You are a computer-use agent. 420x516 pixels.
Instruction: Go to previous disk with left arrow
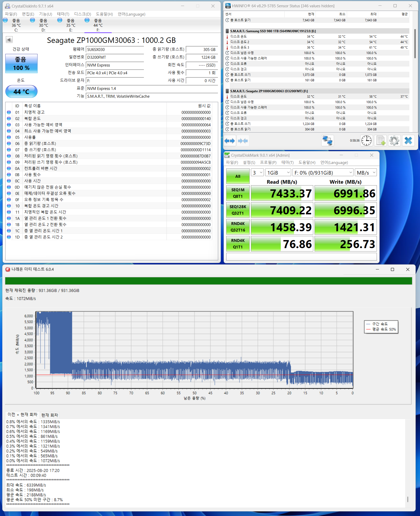(9, 40)
